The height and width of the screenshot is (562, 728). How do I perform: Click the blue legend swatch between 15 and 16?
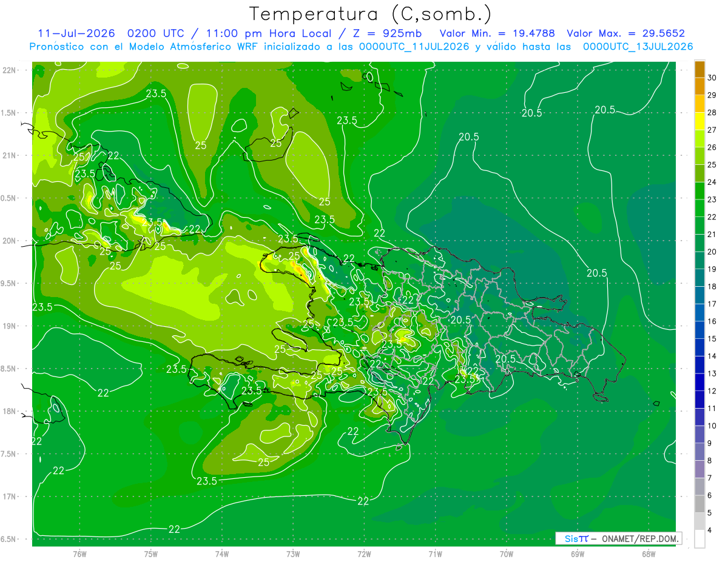coord(699,330)
